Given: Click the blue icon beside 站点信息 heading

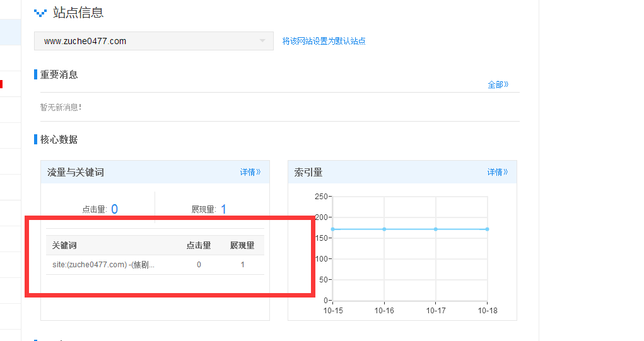Looking at the screenshot, I should (x=40, y=13).
